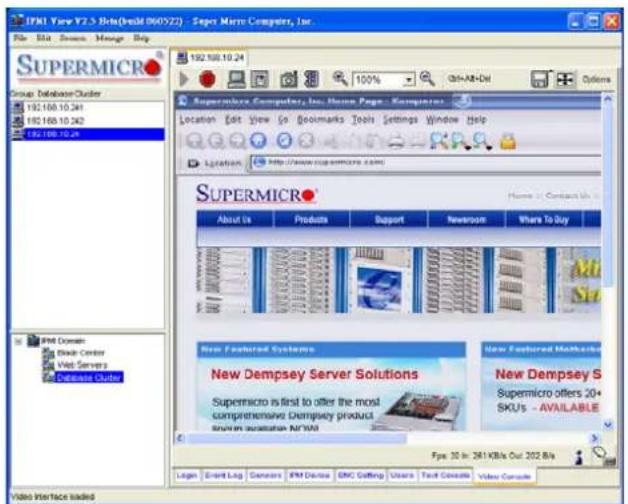Open the Support navigation item

pos(389,219)
